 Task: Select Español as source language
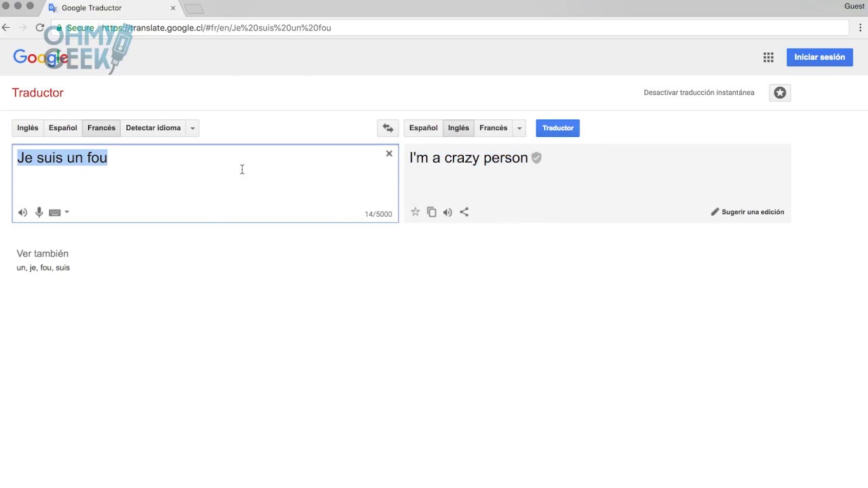click(x=63, y=128)
